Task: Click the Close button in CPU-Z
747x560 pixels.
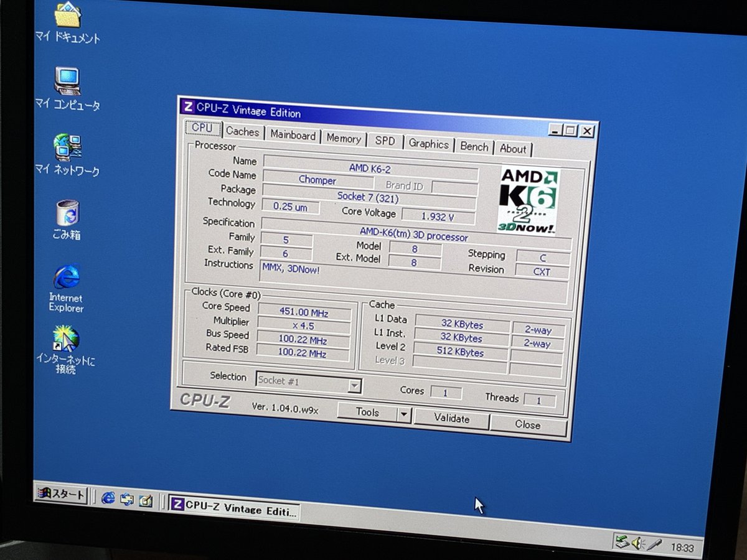Action: pyautogui.click(x=528, y=425)
